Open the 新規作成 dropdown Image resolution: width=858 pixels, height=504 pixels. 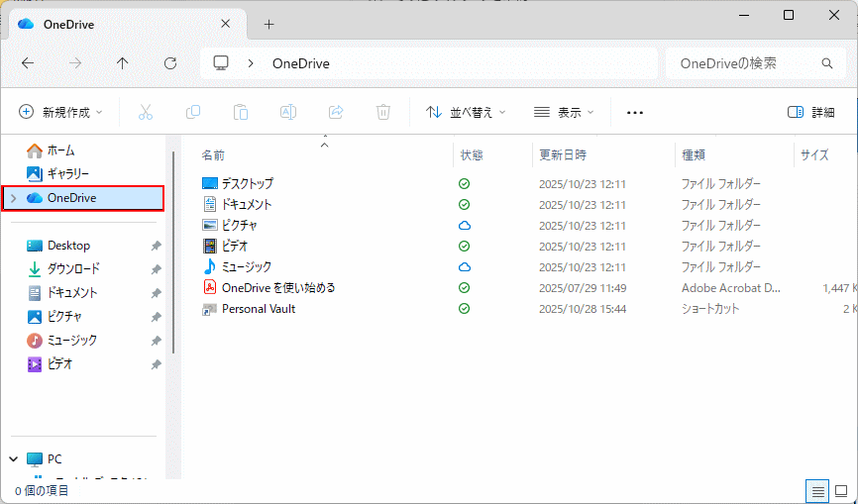point(60,112)
